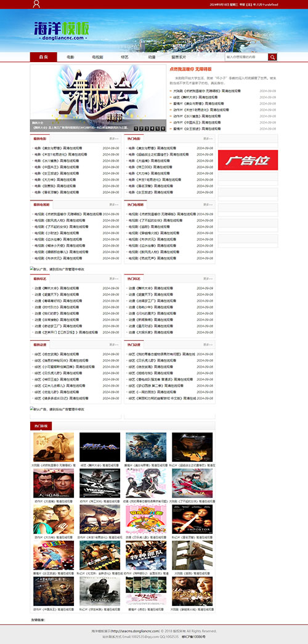This screenshot has height=644, width=308.
Task: Select the 综艺 navigation tab
Action: point(124,57)
